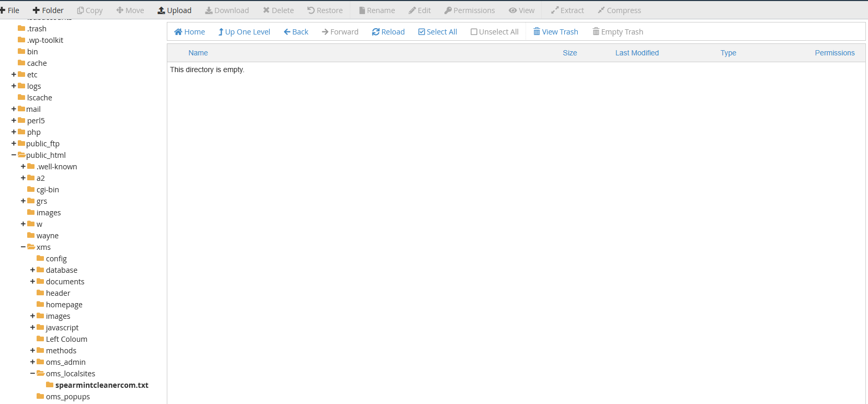Expand the database folder
This screenshot has width=868, height=404.
coord(32,270)
